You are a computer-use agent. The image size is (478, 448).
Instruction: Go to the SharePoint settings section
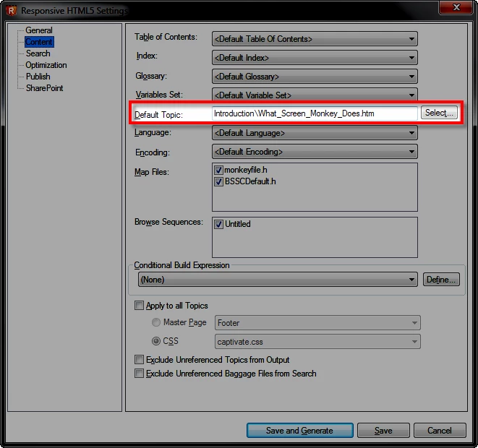pos(45,88)
